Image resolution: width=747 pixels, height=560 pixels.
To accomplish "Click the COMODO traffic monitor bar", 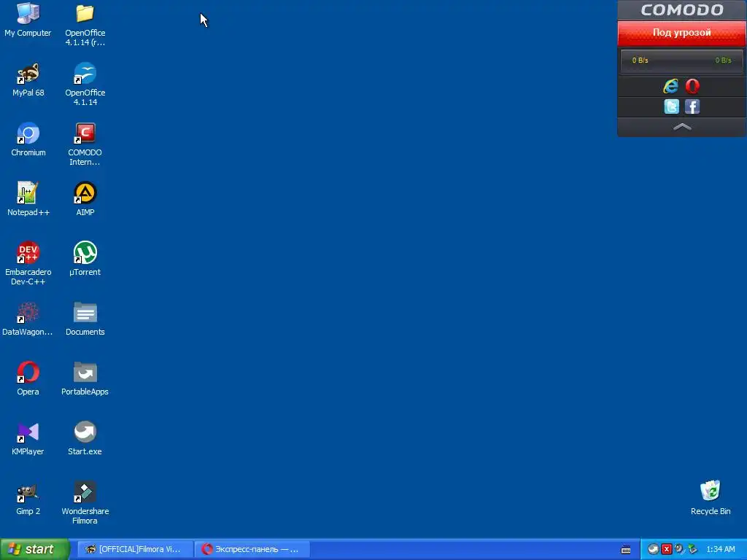I will 682,61.
